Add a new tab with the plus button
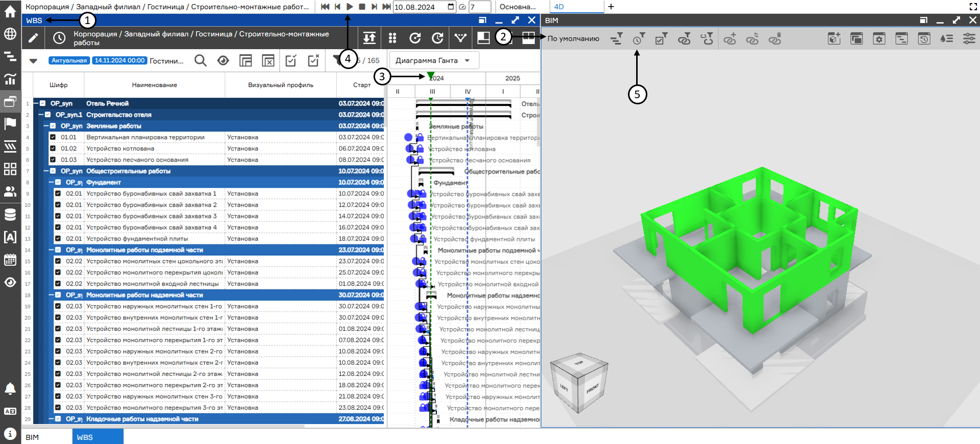The image size is (980, 444). pyautogui.click(x=611, y=7)
